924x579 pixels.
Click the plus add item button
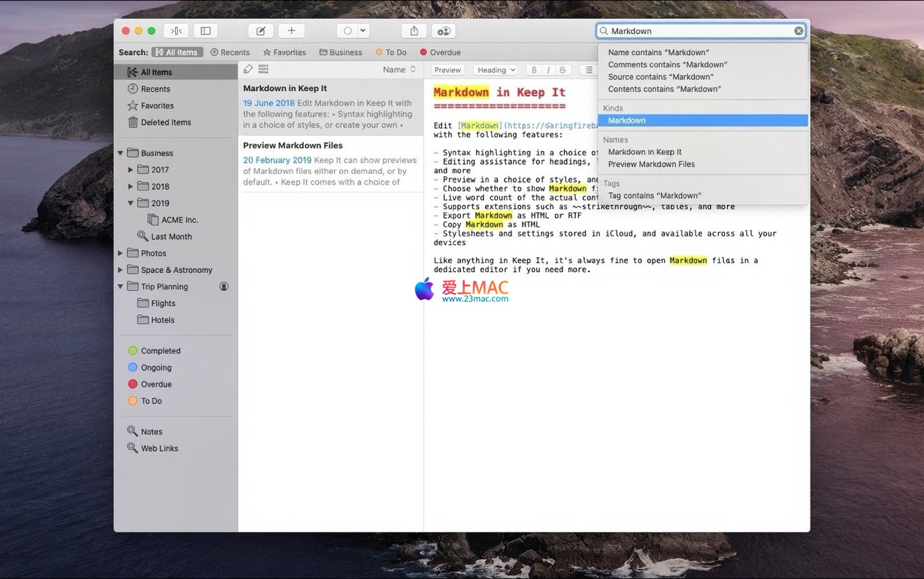tap(291, 31)
